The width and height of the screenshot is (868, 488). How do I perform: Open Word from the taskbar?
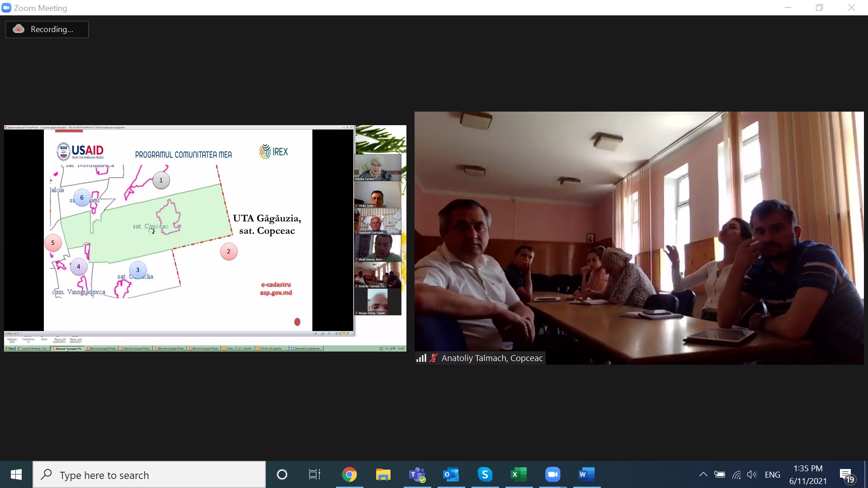pos(586,474)
